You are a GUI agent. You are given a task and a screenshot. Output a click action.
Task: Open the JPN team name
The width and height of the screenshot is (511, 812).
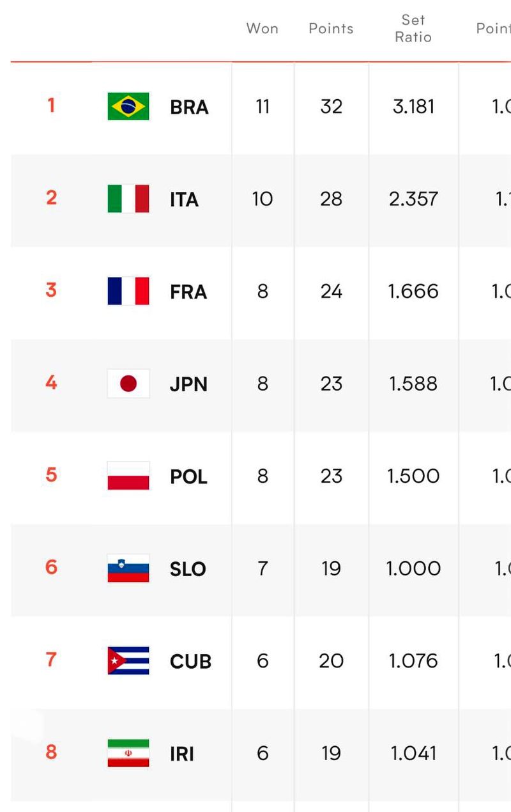[x=188, y=385]
